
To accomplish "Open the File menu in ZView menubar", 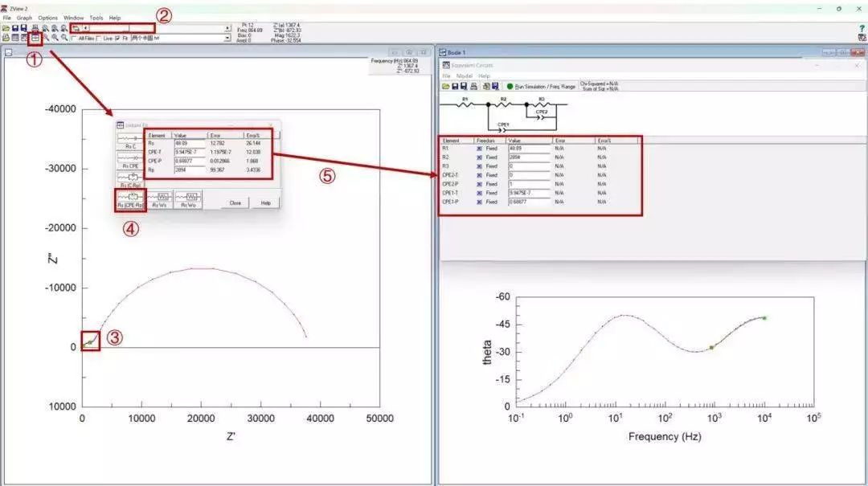I will tap(6, 18).
